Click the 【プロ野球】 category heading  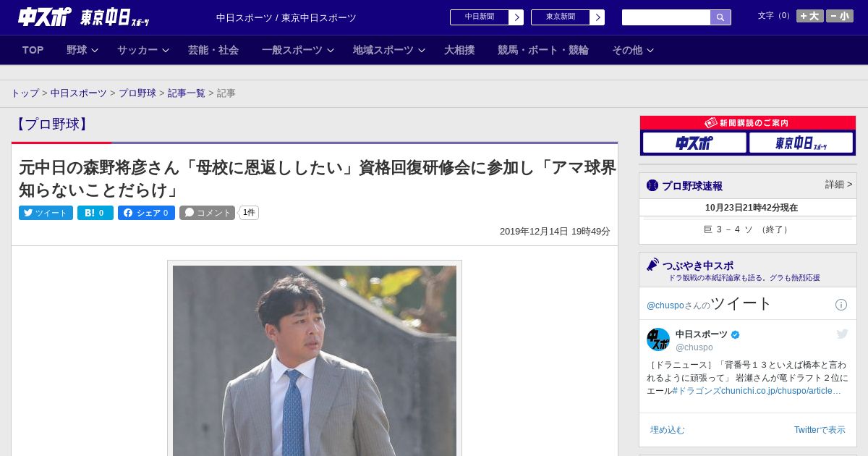coord(51,124)
